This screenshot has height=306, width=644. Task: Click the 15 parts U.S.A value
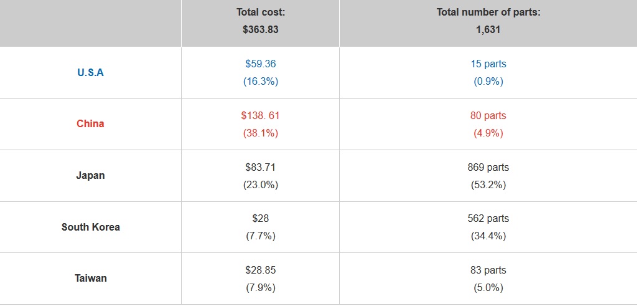(x=488, y=64)
